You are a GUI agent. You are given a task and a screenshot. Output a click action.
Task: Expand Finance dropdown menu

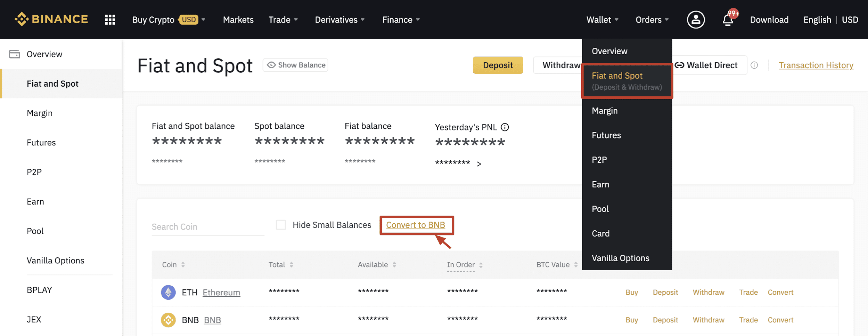point(418,19)
